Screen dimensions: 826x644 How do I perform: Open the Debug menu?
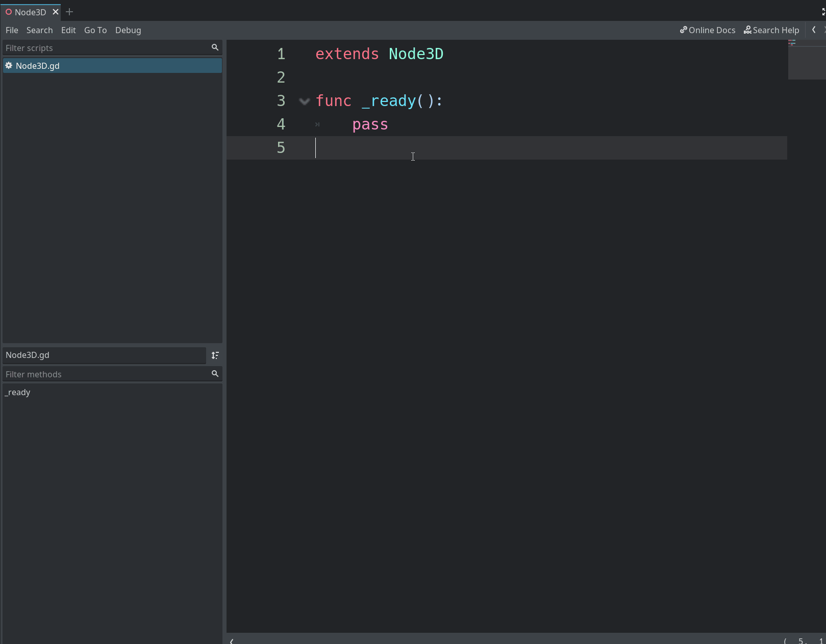click(128, 30)
